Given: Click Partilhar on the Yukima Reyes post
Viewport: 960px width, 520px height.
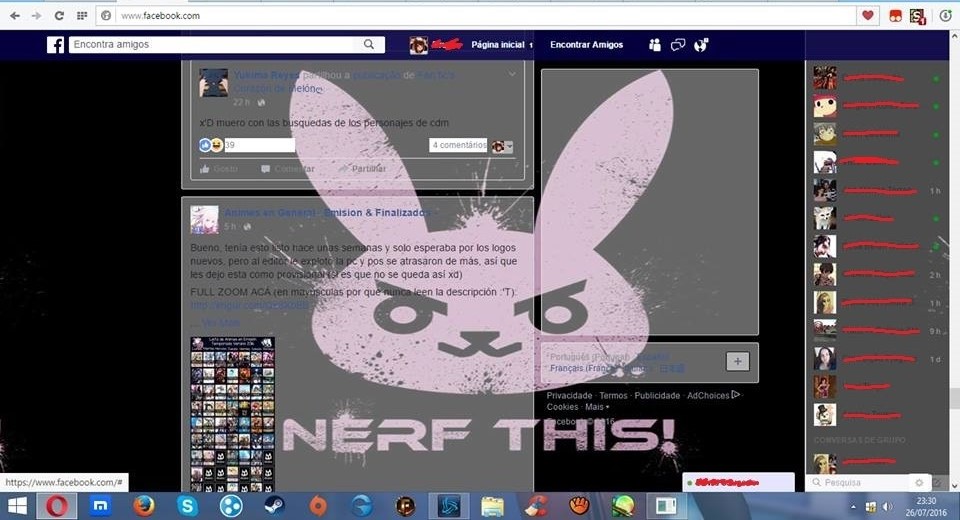Looking at the screenshot, I should pyautogui.click(x=362, y=168).
